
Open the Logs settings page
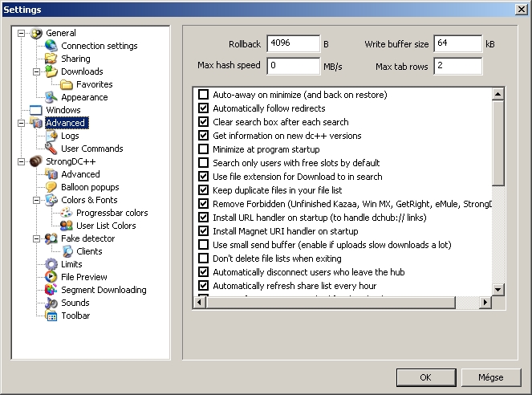tap(70, 136)
